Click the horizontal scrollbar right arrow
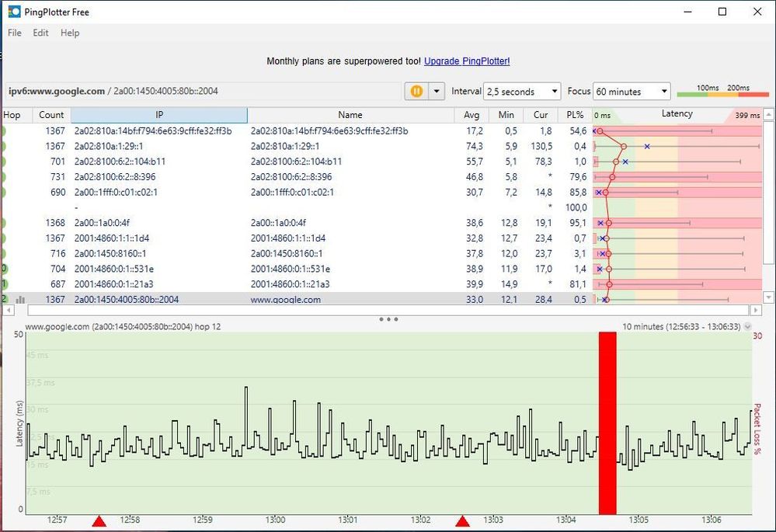 pos(755,311)
